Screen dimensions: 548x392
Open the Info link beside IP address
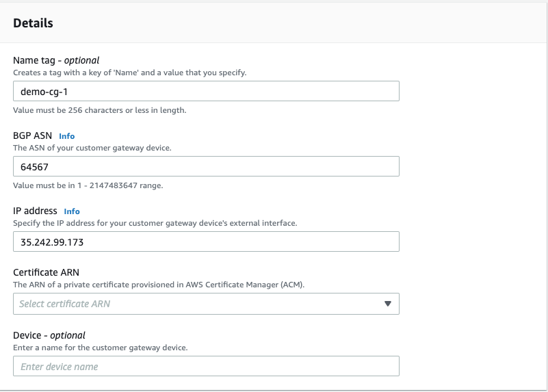(x=72, y=211)
